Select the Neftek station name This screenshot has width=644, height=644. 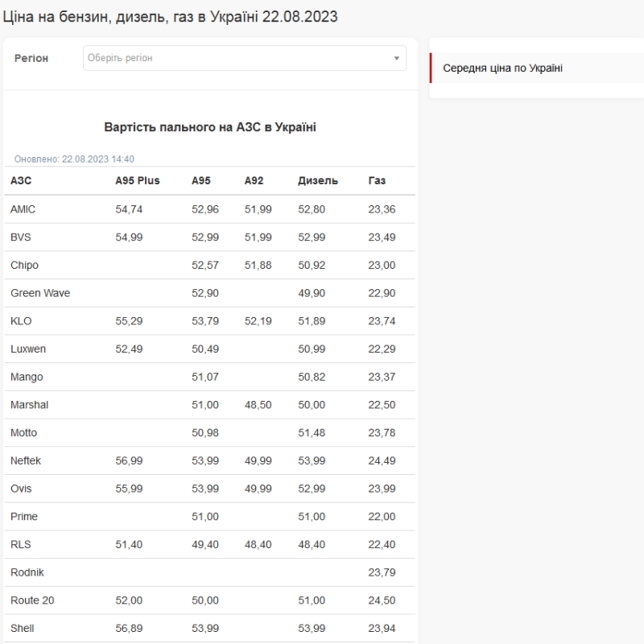[26, 460]
